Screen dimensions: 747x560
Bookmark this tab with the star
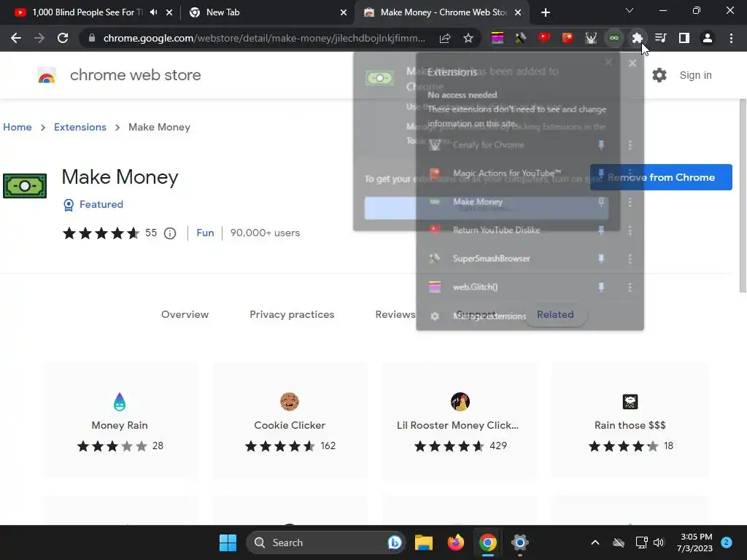pos(468,38)
